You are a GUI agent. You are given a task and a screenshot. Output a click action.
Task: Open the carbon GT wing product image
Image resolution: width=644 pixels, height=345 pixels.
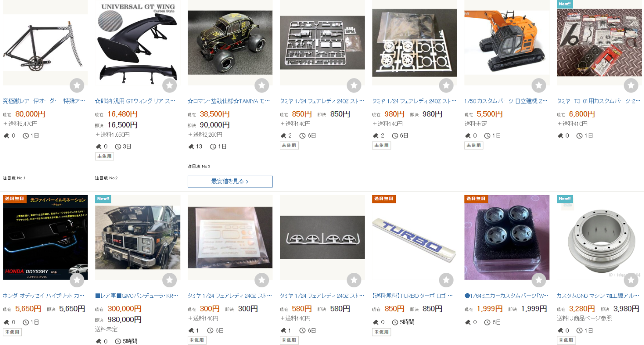click(x=137, y=43)
